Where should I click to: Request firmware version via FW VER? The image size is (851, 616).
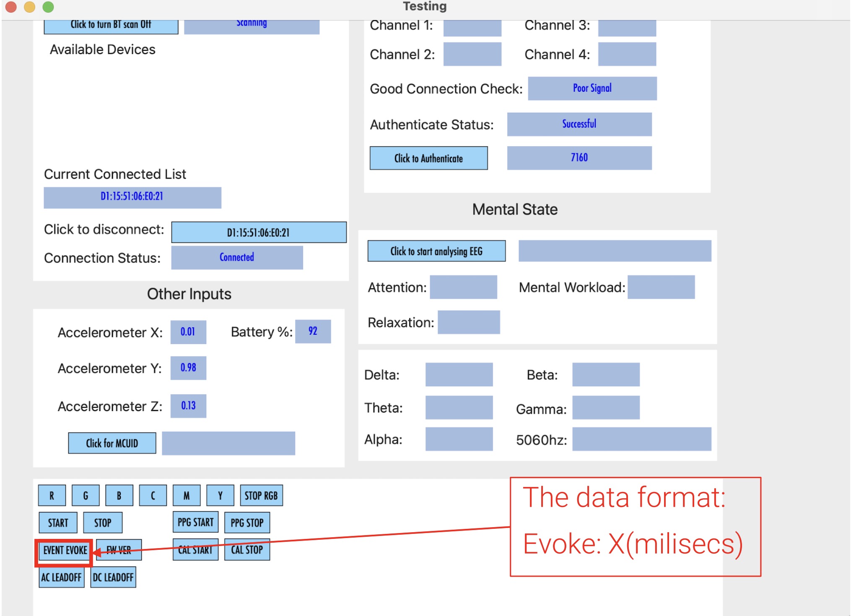tap(119, 551)
